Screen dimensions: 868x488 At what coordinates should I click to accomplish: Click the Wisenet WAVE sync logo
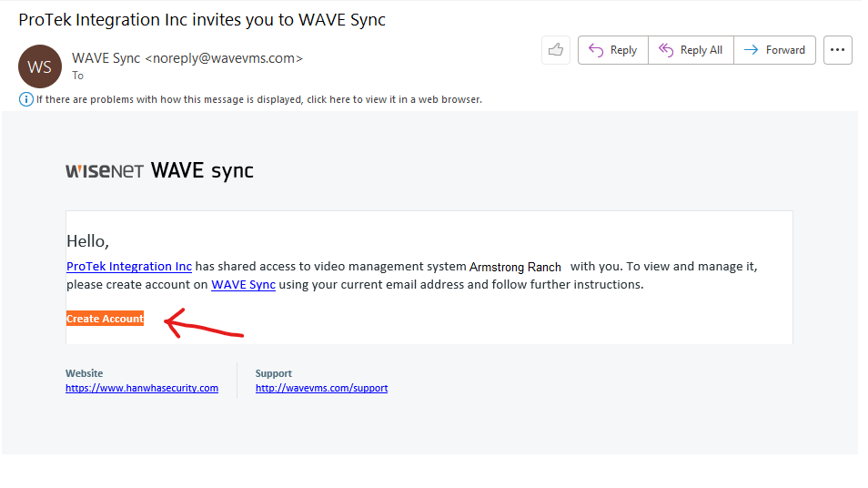[159, 170]
